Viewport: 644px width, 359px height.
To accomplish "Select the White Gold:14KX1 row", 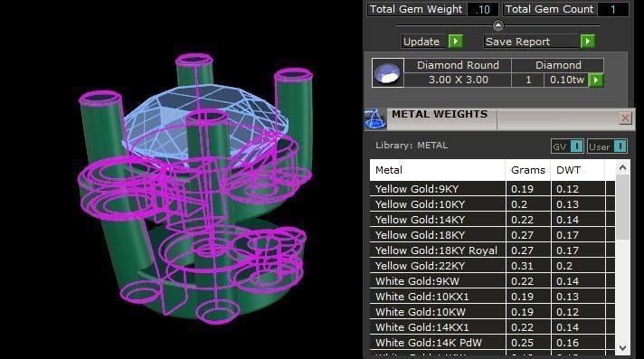I will (x=492, y=327).
